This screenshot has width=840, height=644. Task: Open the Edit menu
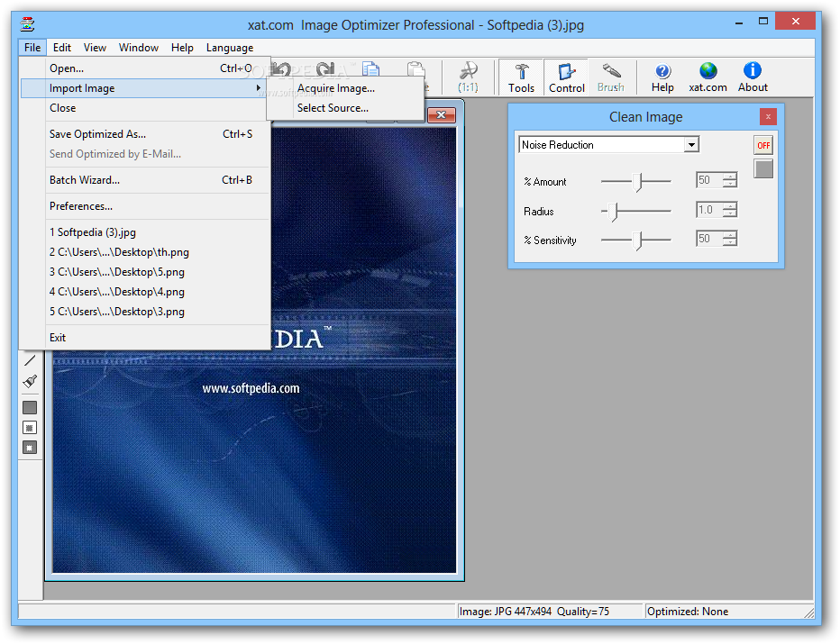point(61,47)
